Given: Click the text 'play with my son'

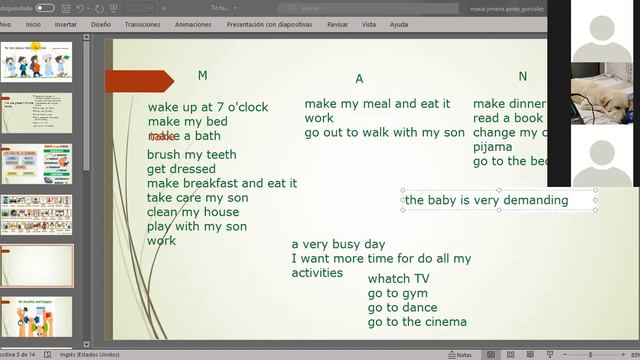Looking at the screenshot, I should 197,227.
